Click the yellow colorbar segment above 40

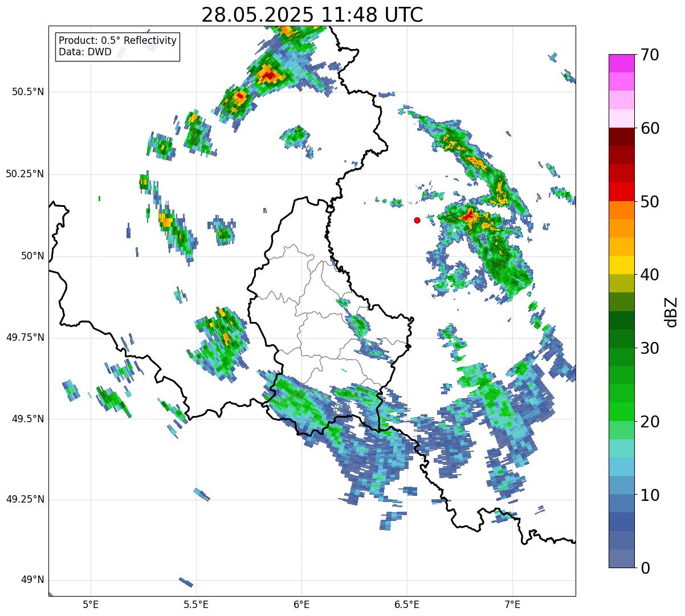[621, 265]
